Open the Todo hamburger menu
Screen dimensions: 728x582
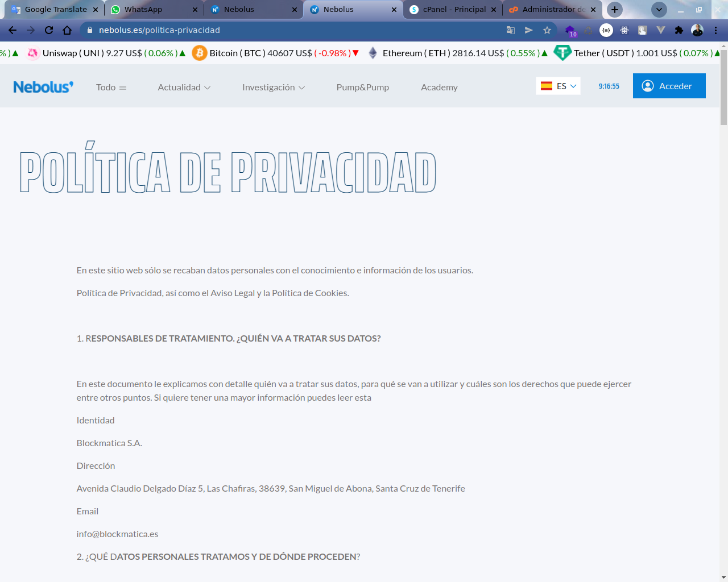click(x=111, y=88)
